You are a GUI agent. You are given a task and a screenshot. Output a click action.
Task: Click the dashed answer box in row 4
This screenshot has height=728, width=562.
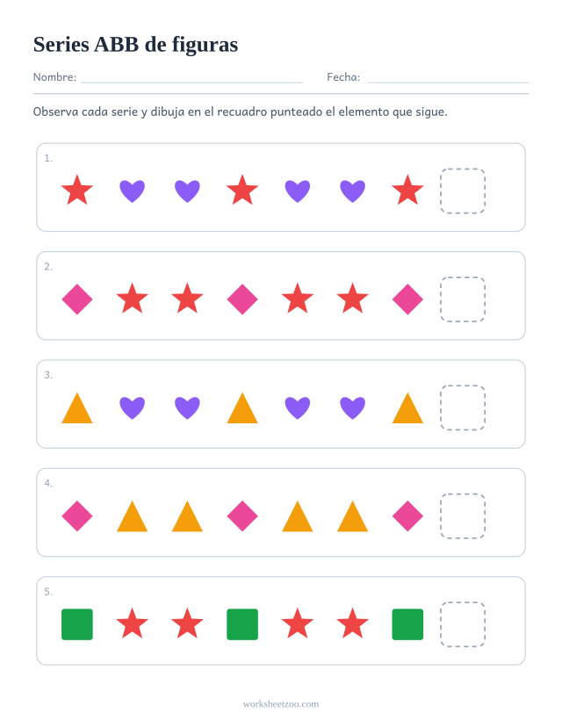pos(463,515)
